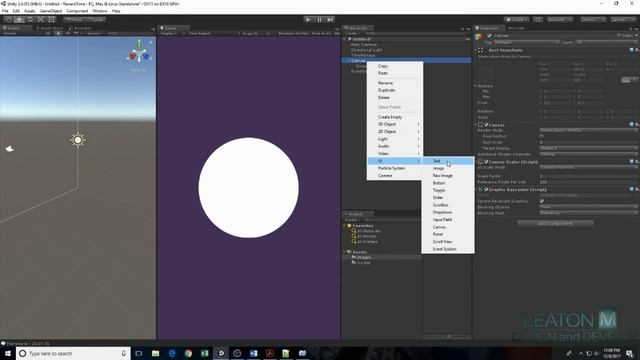This screenshot has width=640, height=360.
Task: Select the Move tool in the toolbar
Action: click(x=19, y=19)
